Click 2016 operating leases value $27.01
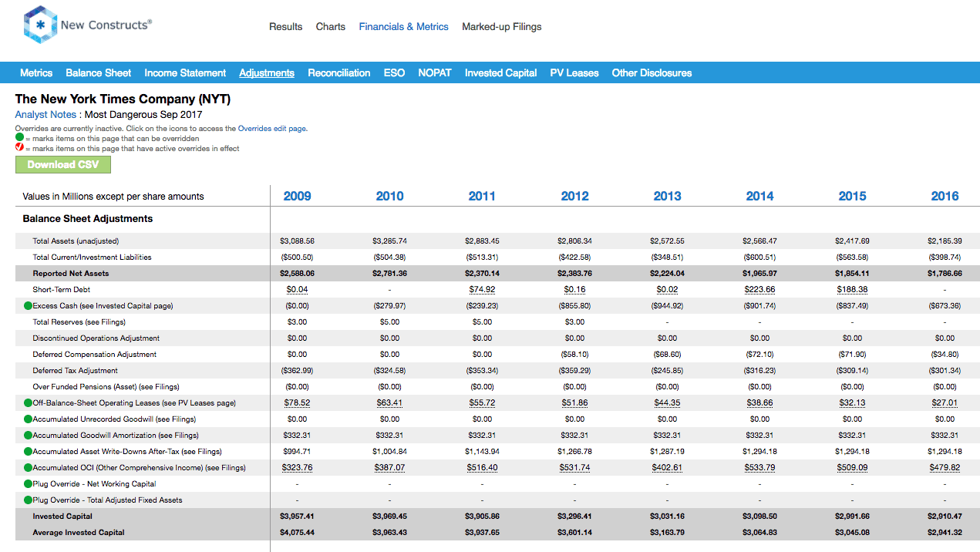980x552 pixels. (x=945, y=403)
